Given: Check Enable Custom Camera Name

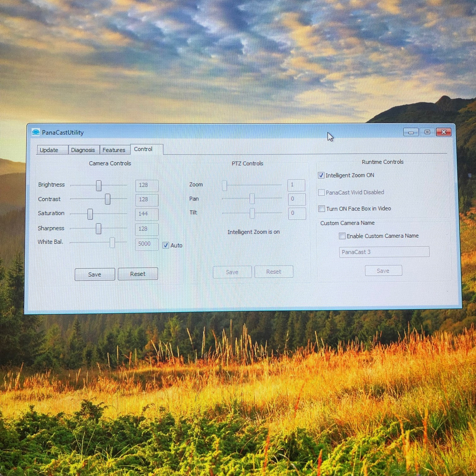Looking at the screenshot, I should click(342, 236).
